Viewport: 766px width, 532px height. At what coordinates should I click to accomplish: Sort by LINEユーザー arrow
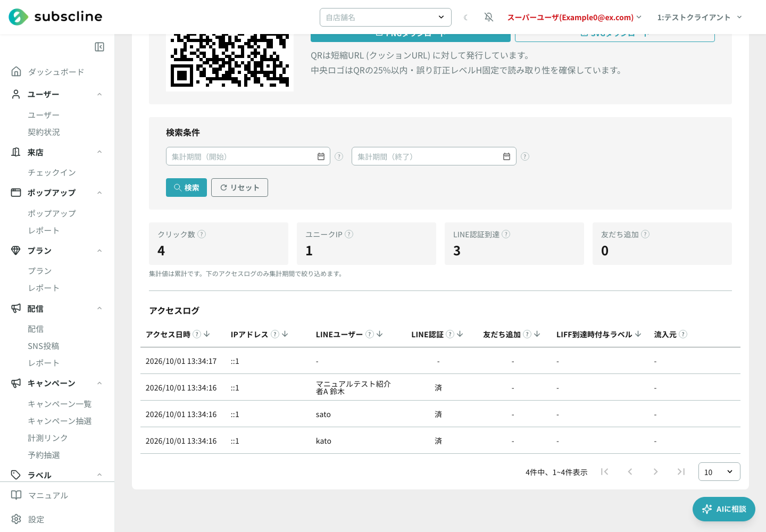pos(380,334)
